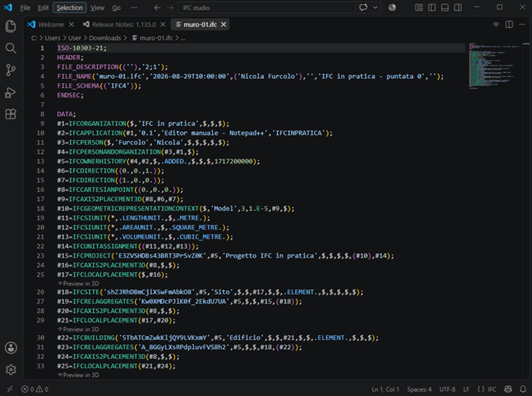Expand the more menus ellipsis in menu bar
The image size is (532, 396).
pyautogui.click(x=134, y=7)
